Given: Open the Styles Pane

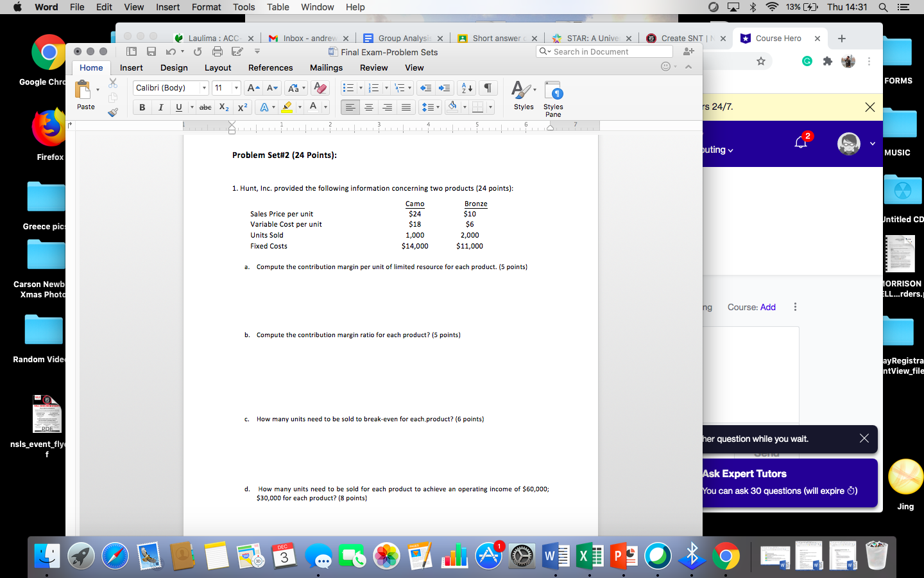Looking at the screenshot, I should coord(553,99).
